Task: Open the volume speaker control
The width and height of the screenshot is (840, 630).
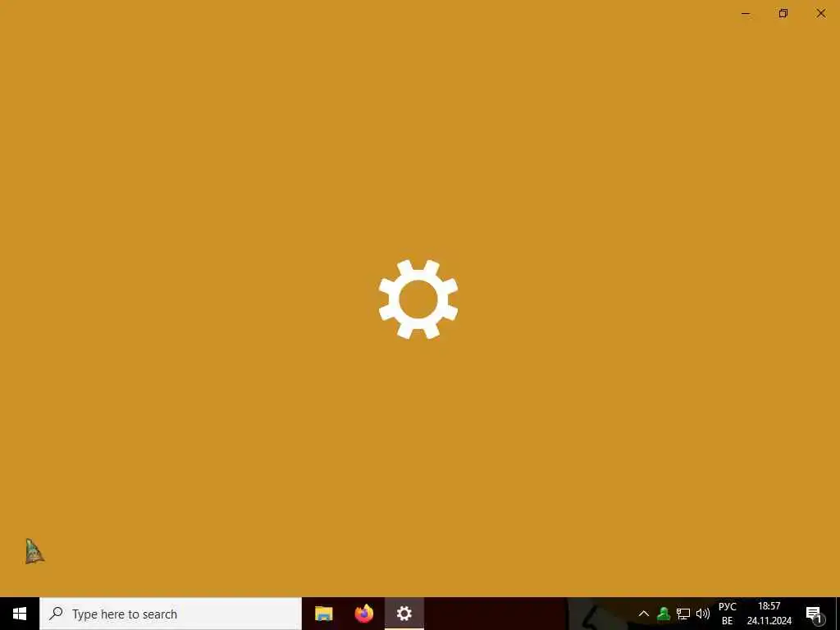Action: (702, 614)
